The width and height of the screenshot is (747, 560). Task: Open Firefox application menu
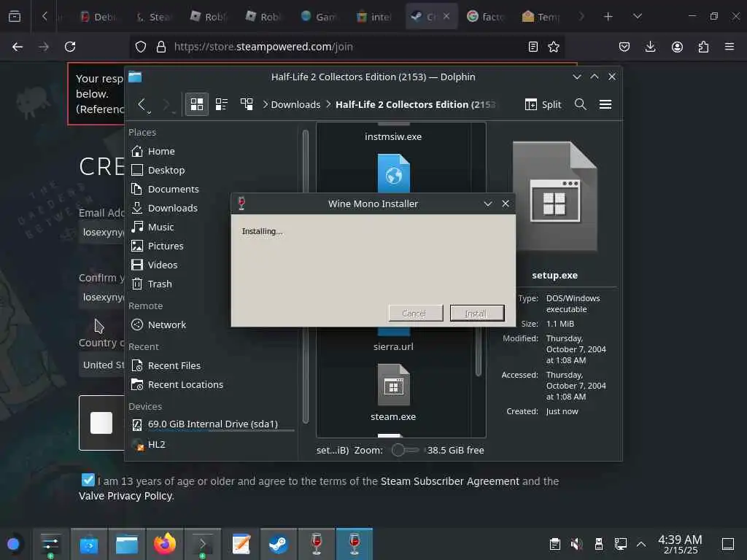(729, 47)
